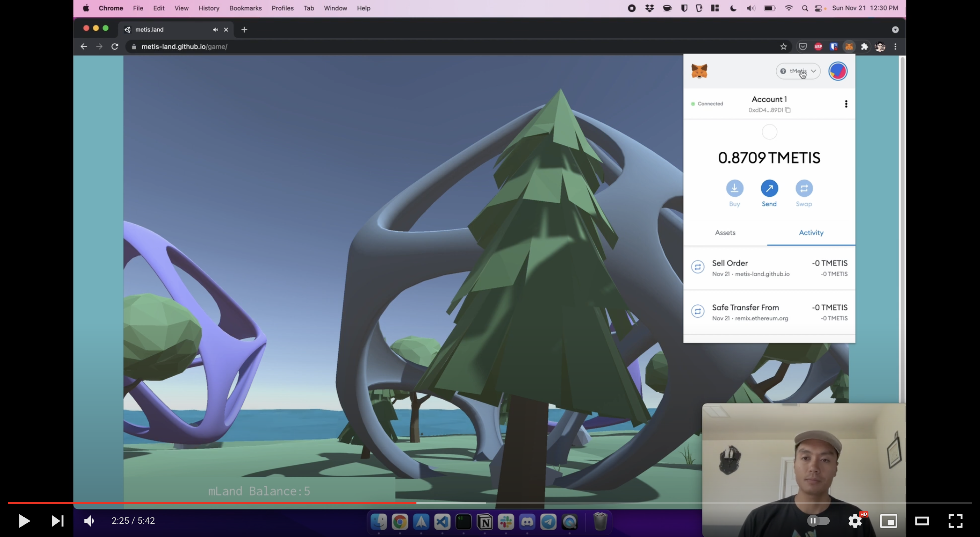The width and height of the screenshot is (980, 537).
Task: Bookmark the page with the star icon
Action: (x=783, y=47)
